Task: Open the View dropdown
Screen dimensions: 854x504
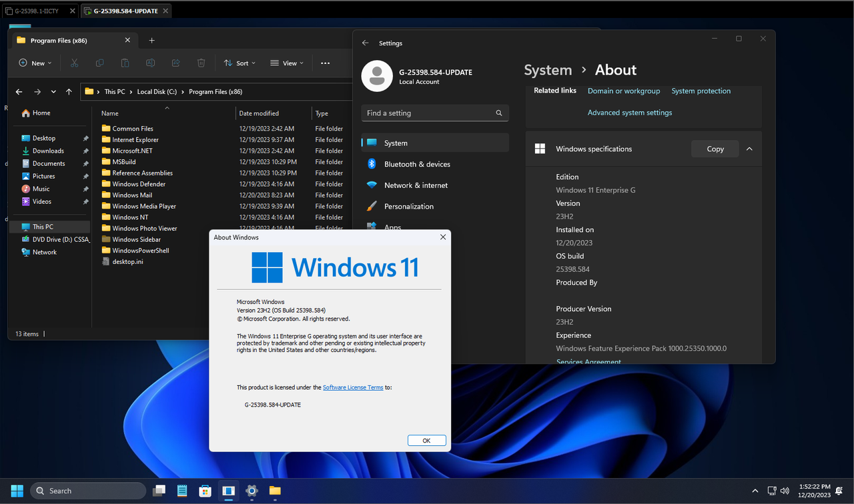Action: 287,63
